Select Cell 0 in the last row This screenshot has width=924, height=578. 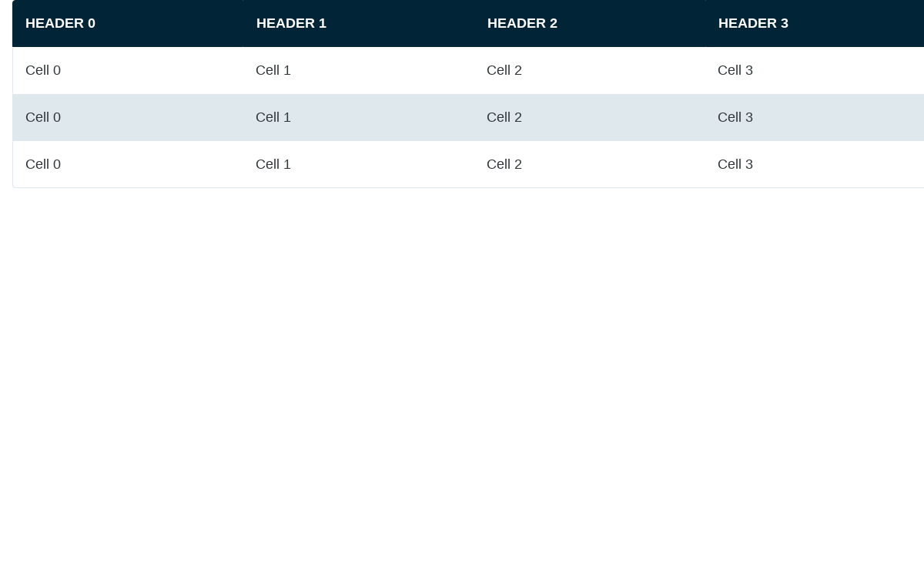click(43, 164)
